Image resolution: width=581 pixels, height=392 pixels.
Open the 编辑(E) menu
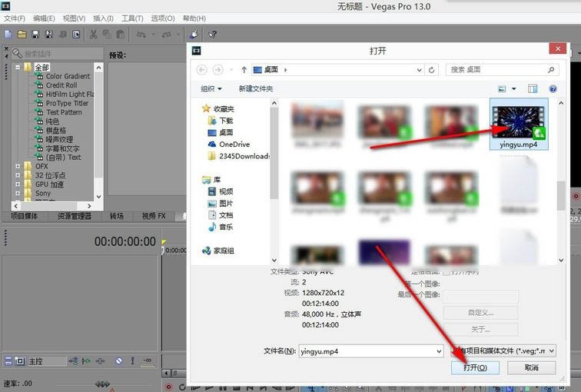[44, 18]
